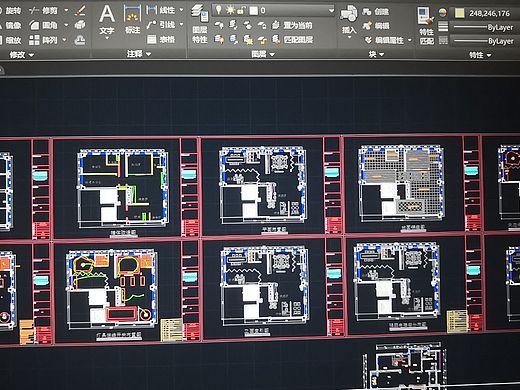Toggle layer 0 padlock lock state
Viewport: 520px width, 390px height.
point(241,11)
